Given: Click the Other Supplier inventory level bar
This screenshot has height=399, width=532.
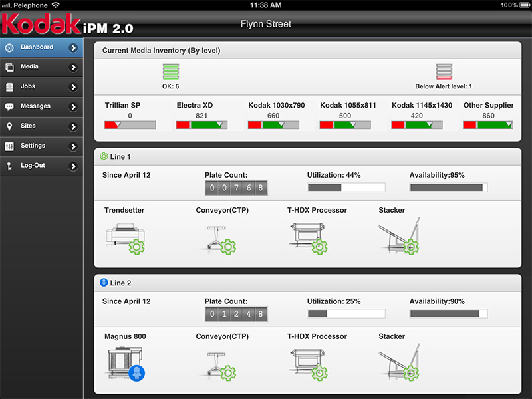Looking at the screenshot, I should pos(488,125).
